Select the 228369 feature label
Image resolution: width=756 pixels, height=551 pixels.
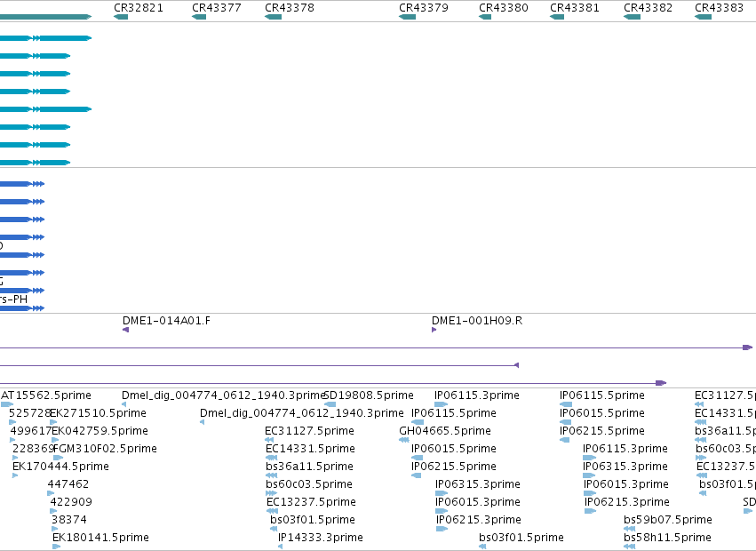tap(33, 449)
